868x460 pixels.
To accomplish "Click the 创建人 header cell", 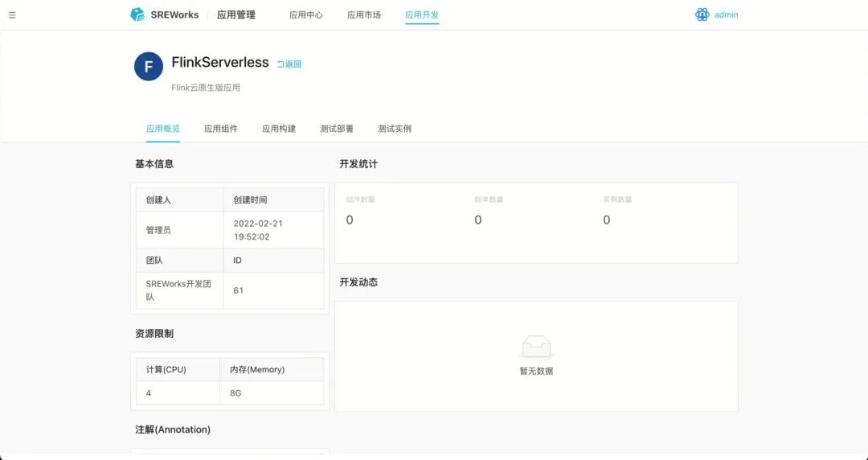I will pos(180,200).
